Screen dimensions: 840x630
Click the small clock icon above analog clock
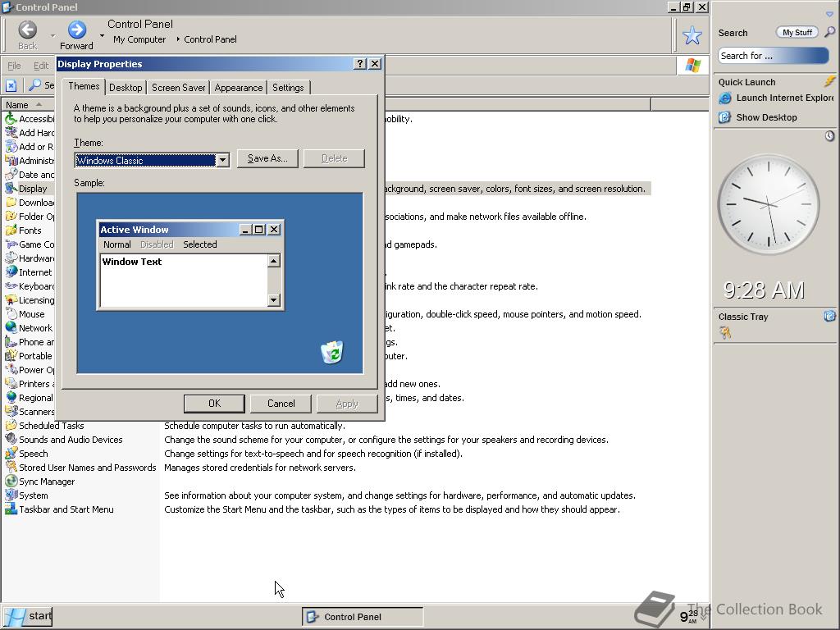(829, 136)
